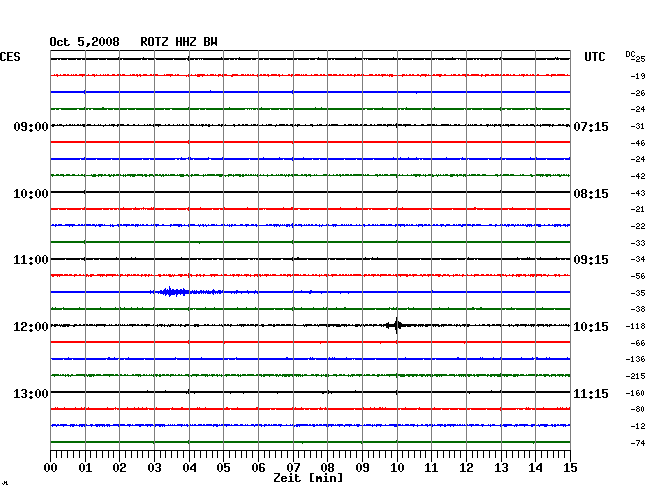Screen dimensions: 650x494
Task: Select the 09:00 local time label
Action: 31,126
